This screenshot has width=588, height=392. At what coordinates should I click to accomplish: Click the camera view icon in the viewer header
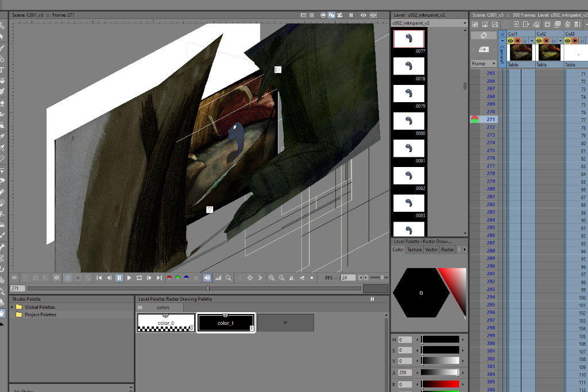coord(341,15)
